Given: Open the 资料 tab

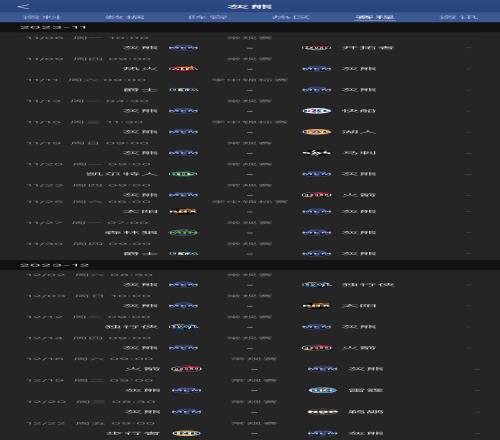Looking at the screenshot, I should pyautogui.click(x=41, y=17).
